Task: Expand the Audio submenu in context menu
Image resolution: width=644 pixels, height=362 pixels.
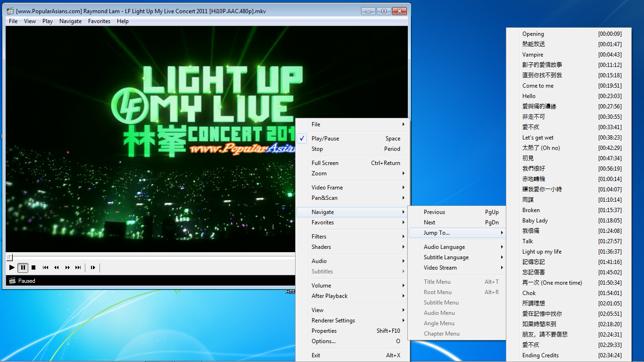Action: (352, 261)
